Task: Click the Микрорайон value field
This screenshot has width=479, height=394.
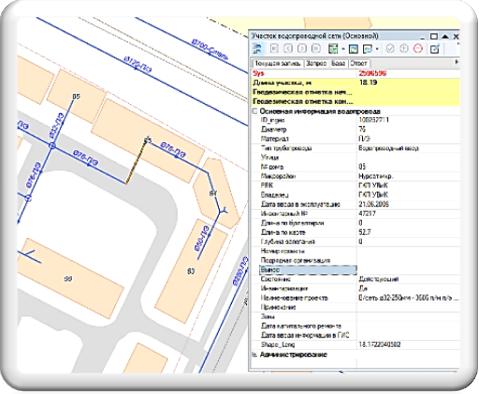Action: pos(408,176)
